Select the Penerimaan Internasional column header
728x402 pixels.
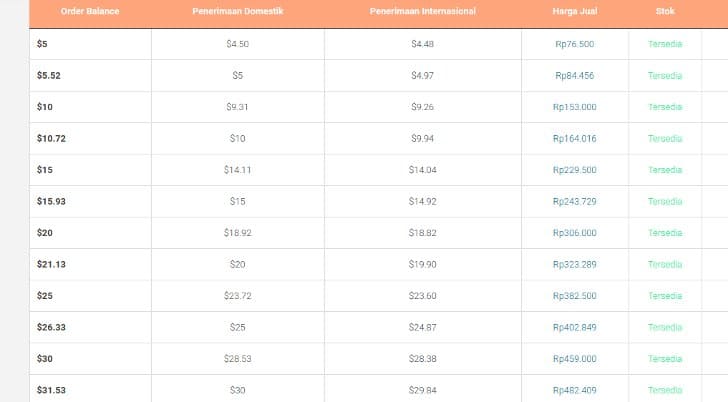point(422,11)
